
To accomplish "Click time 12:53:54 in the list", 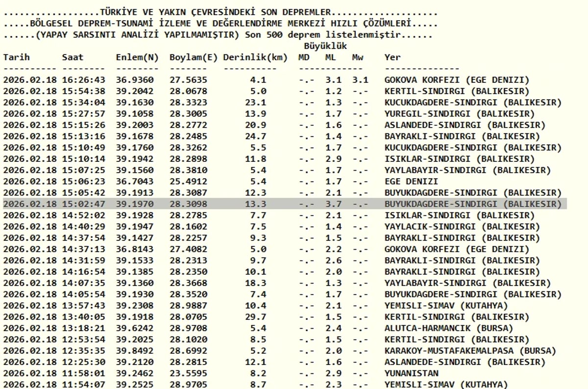I will 84,339.
